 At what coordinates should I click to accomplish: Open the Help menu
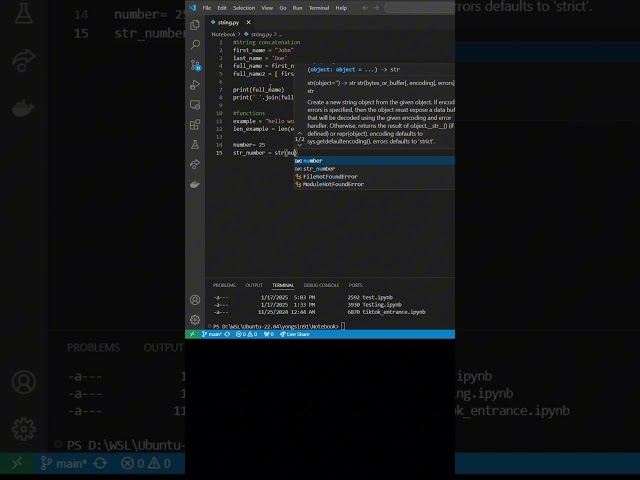pyautogui.click(x=341, y=8)
